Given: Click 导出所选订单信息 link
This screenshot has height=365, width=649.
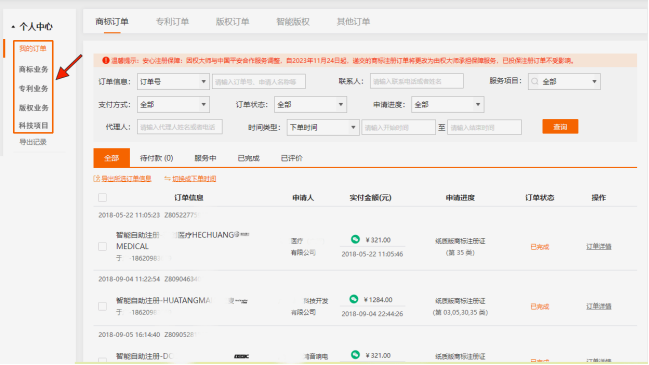Looking at the screenshot, I should pos(126,178).
